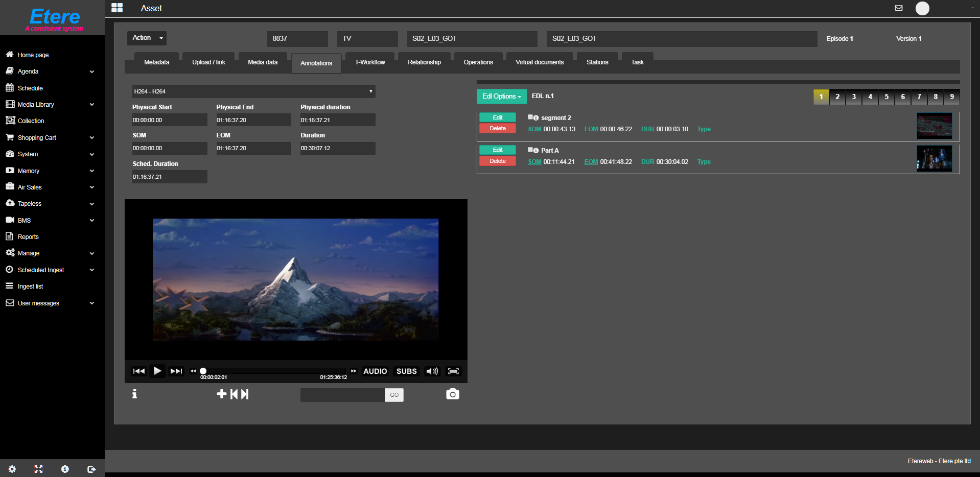Click the mail envelope icon in the header
This screenshot has height=477, width=980.
tap(899, 8)
